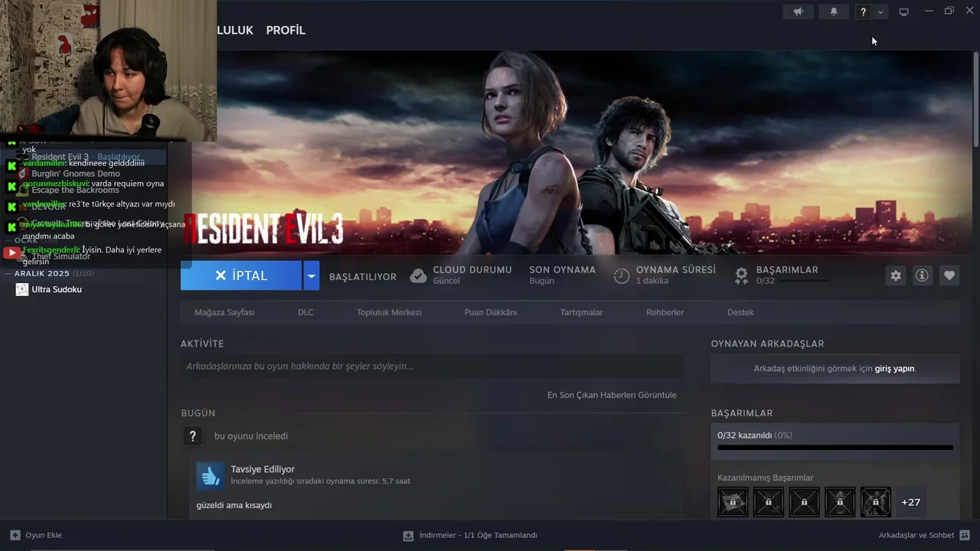980x551 pixels.
Task: Open game settings gear icon
Action: point(896,275)
